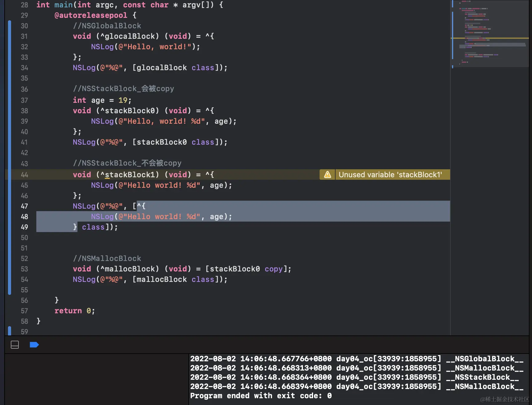The width and height of the screenshot is (532, 405).
Task: Toggle the blue breakpoints activation icon
Action: [x=34, y=345]
